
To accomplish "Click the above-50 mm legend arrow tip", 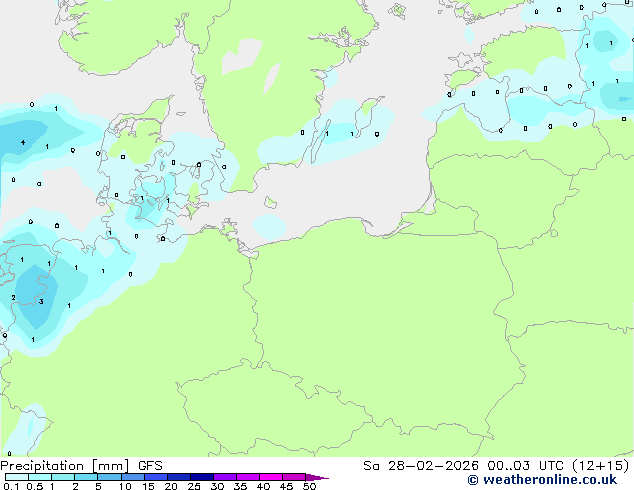I will [317, 477].
